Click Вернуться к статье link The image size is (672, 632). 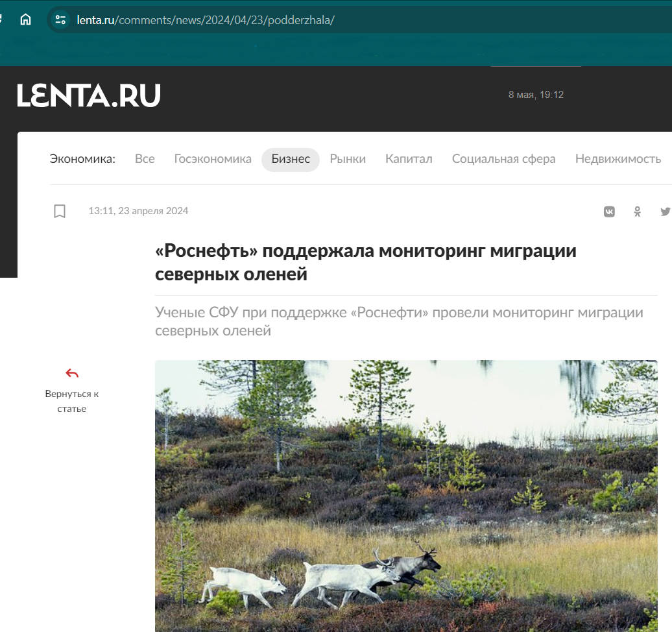coord(72,401)
